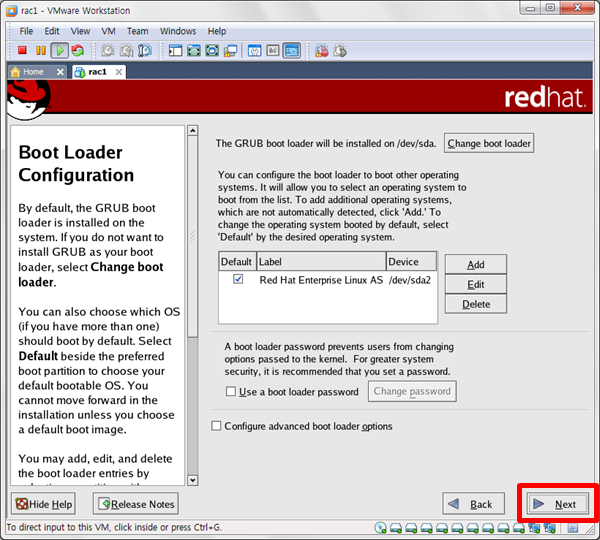Click Delete to remove the boot entry

click(x=476, y=304)
